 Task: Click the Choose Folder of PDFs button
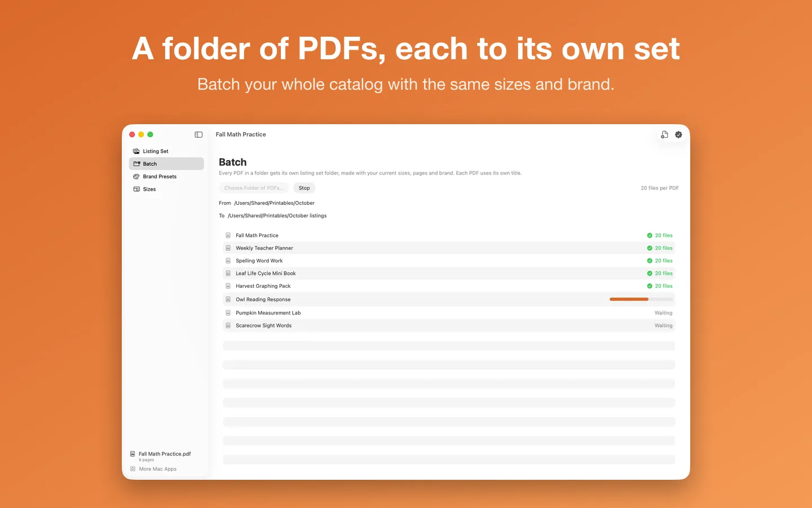[x=254, y=188]
